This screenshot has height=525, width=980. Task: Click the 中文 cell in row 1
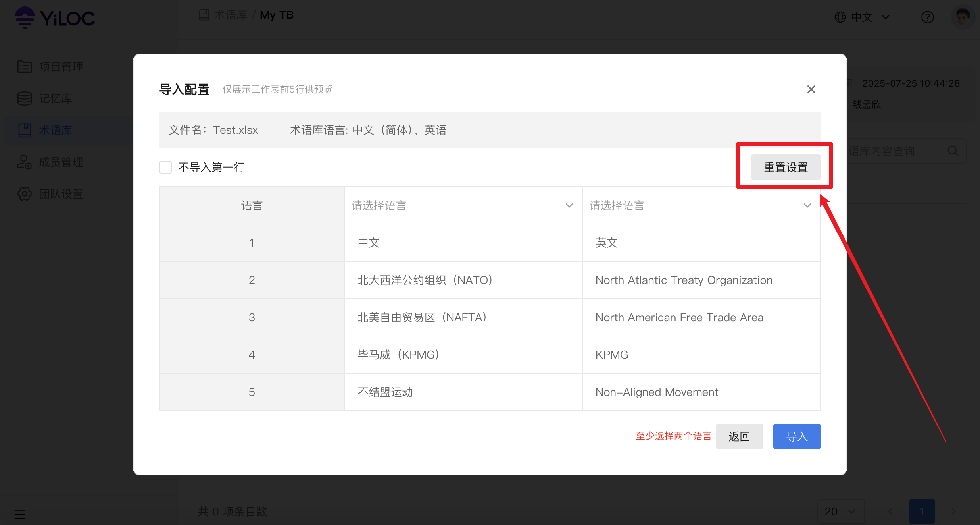tap(463, 243)
